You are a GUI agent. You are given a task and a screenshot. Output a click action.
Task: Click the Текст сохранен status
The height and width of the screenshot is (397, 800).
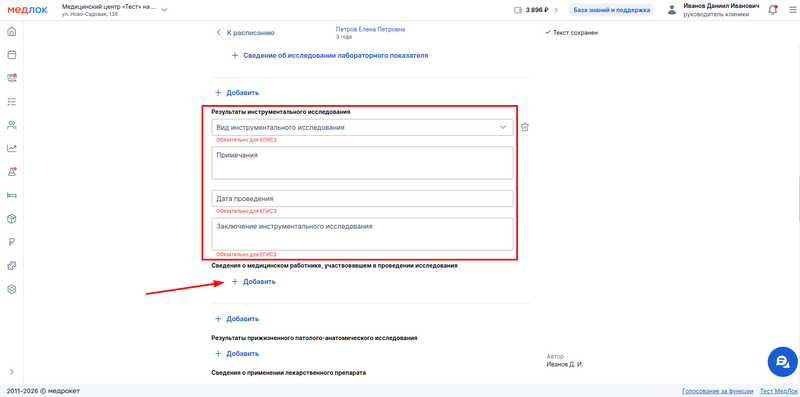pyautogui.click(x=571, y=33)
